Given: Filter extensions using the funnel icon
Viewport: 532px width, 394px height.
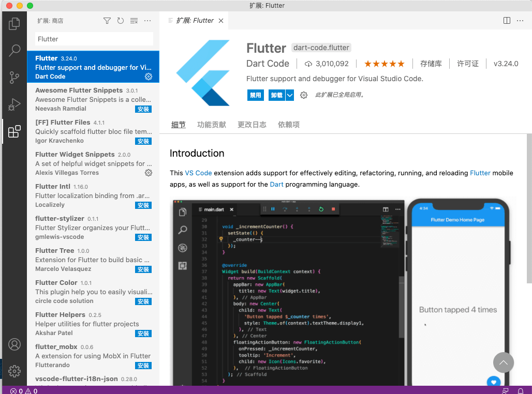Looking at the screenshot, I should click(x=107, y=21).
